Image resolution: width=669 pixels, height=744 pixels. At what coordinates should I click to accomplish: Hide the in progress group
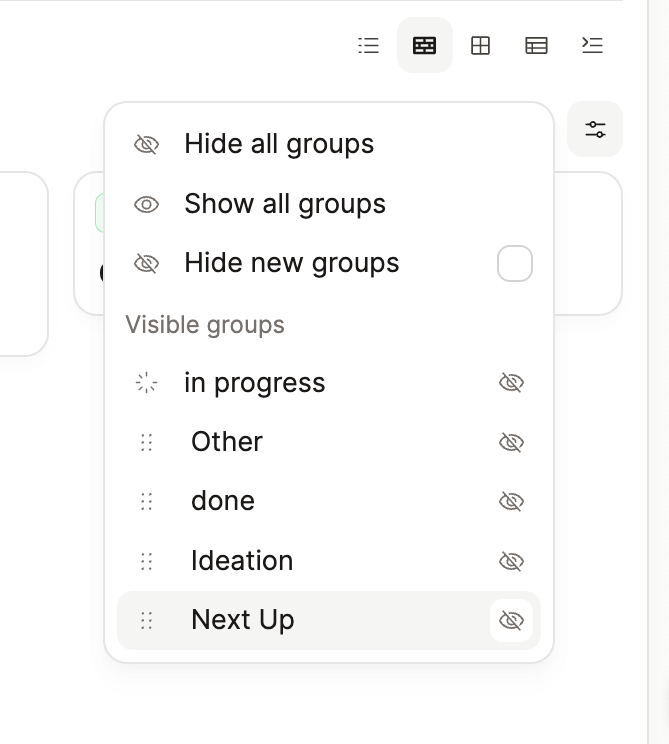click(511, 383)
